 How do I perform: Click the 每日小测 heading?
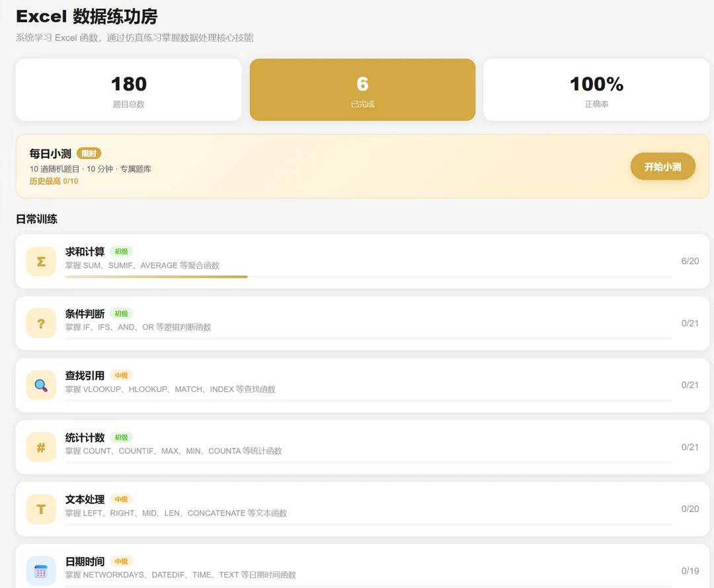[x=50, y=153]
